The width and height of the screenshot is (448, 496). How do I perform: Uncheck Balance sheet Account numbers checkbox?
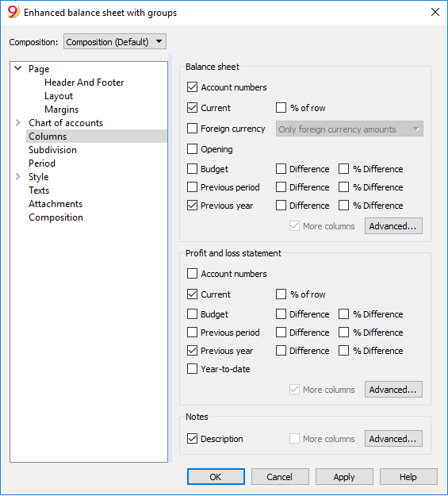tap(192, 87)
